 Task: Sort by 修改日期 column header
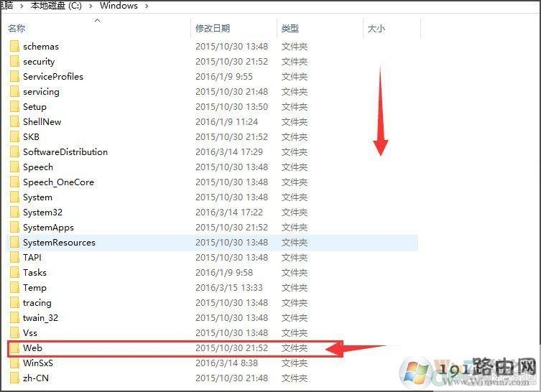[x=213, y=28]
